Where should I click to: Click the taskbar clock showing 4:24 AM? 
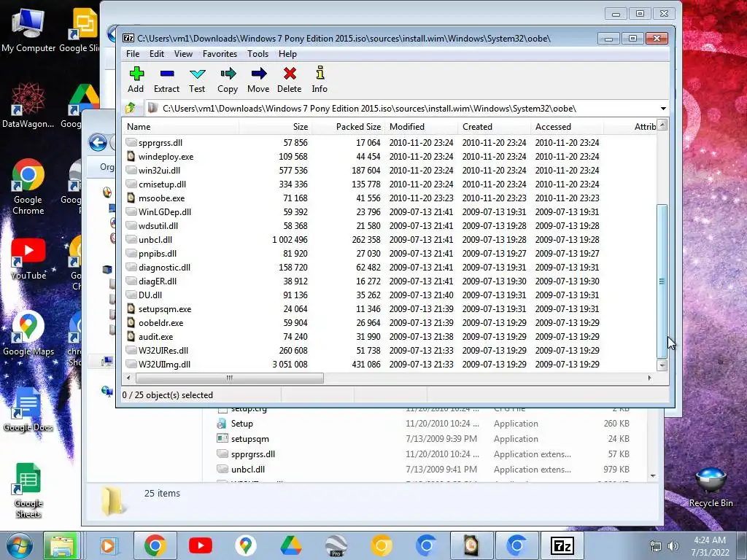[x=710, y=546]
